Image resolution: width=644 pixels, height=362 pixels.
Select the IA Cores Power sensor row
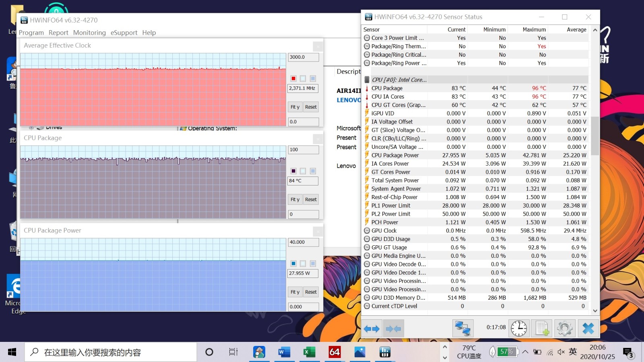(475, 164)
